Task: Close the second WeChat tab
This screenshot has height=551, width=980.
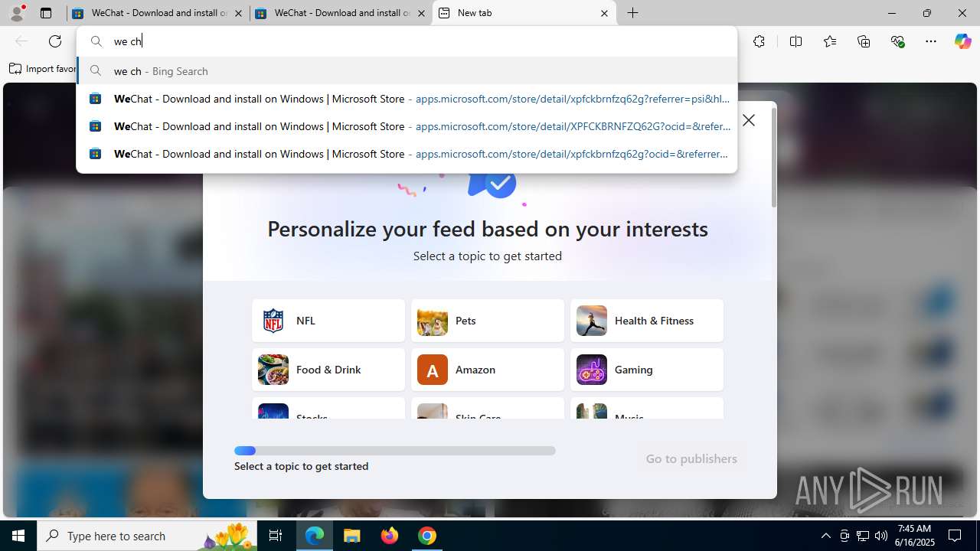Action: click(421, 13)
